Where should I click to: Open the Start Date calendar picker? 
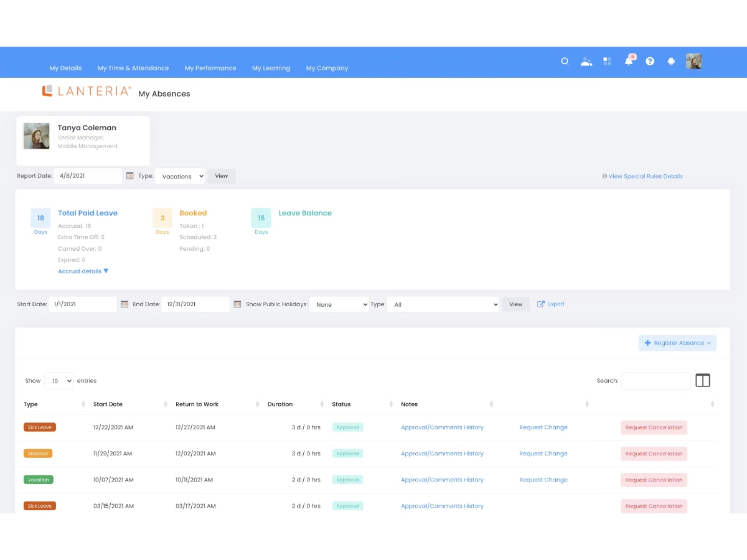tap(125, 304)
